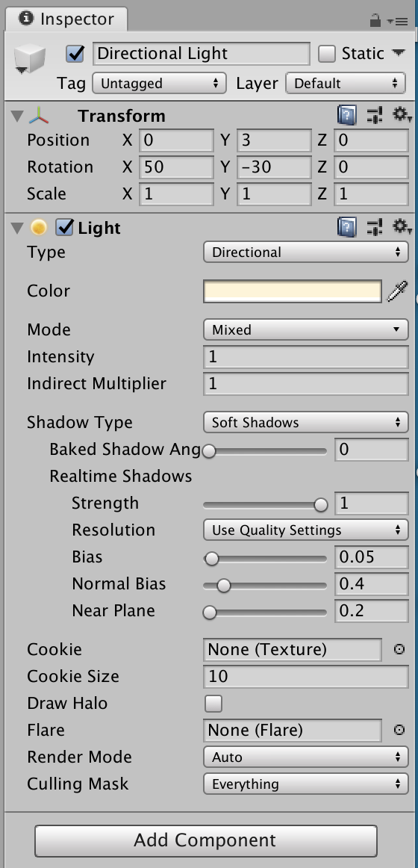This screenshot has height=868, width=418.
Task: Click the Cookie texture field
Action: tap(293, 650)
